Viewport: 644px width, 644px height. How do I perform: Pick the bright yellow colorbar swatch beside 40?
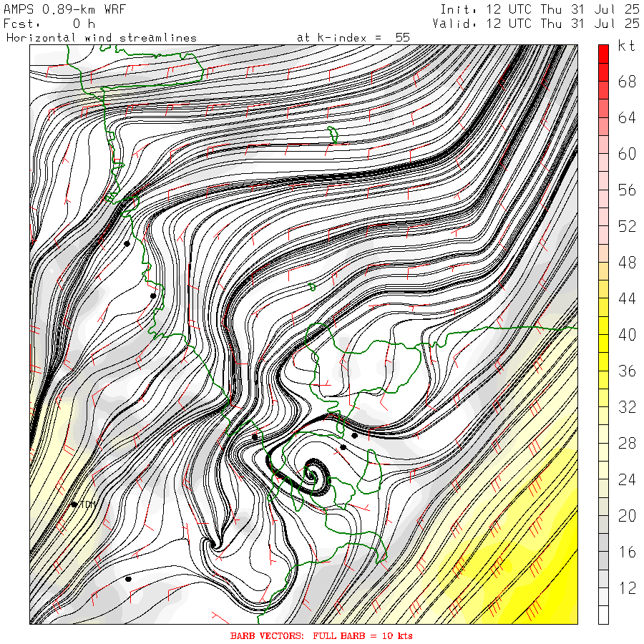(603, 343)
